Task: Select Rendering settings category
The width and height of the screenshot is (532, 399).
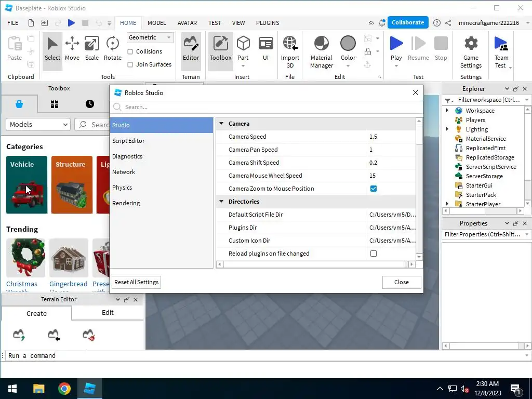Action: click(162, 203)
